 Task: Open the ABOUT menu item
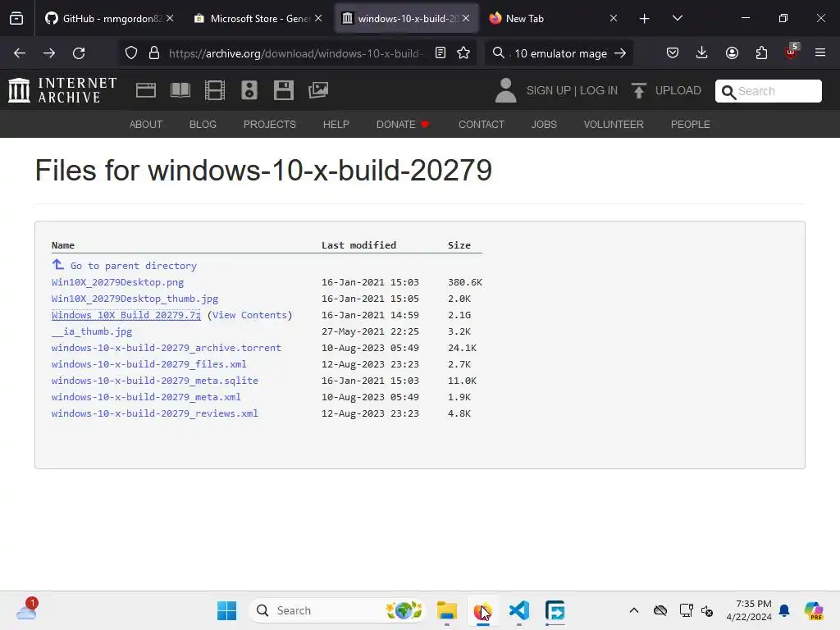146,125
